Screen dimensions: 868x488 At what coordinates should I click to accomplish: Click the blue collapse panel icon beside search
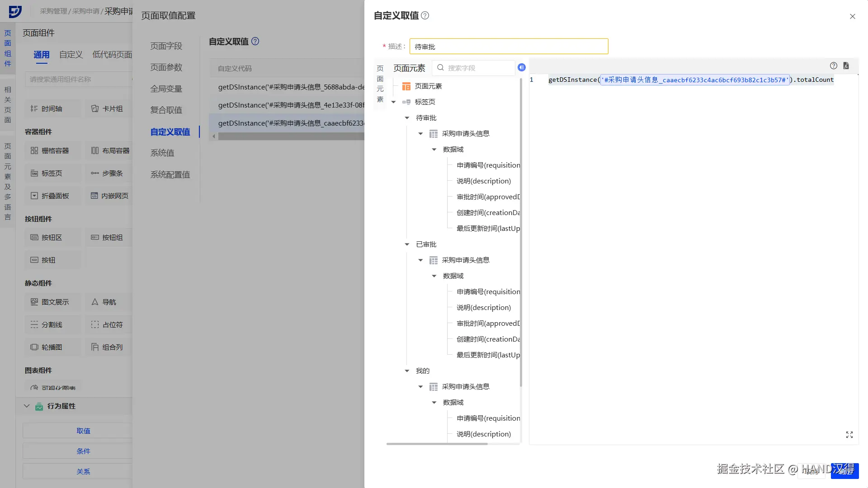pyautogui.click(x=522, y=67)
